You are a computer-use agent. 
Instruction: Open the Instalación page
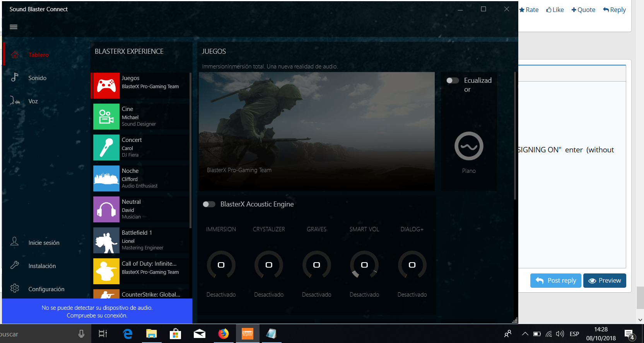(x=42, y=266)
